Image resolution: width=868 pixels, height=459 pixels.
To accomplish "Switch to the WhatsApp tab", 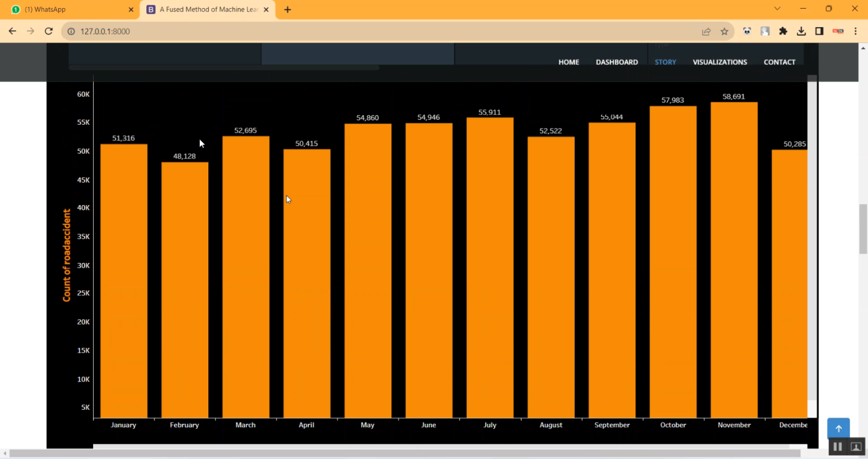I will (69, 10).
